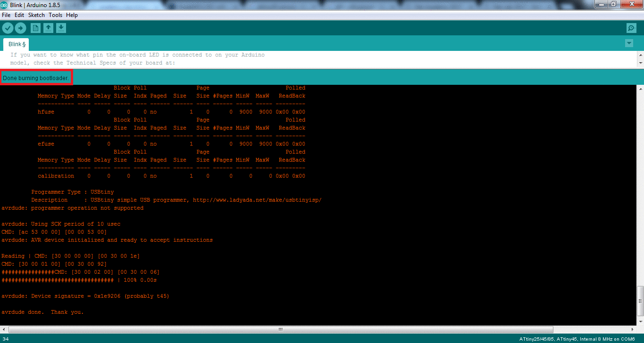The width and height of the screenshot is (644, 343).
Task: Click 'Programmer Type : USBtiny' line
Action: tap(73, 192)
